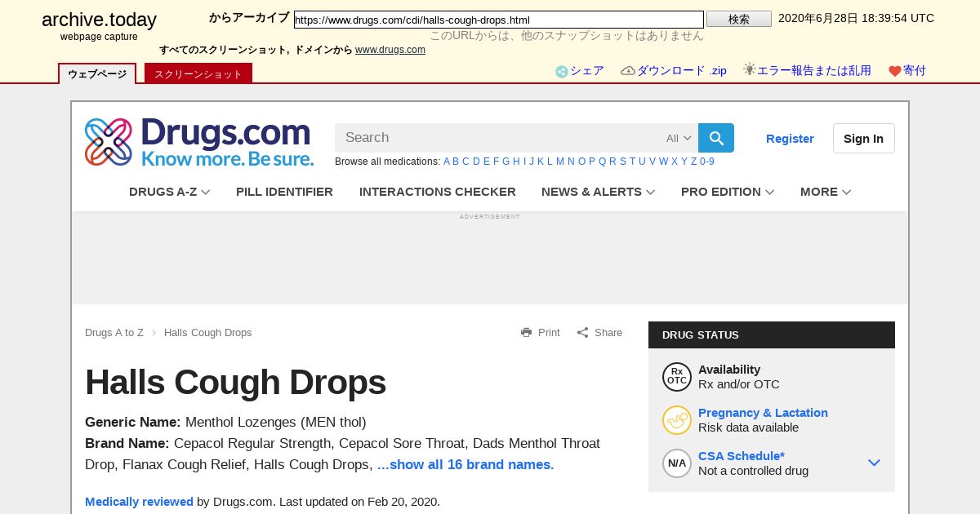980x514 pixels.
Task: Click the 'Not a controlled drug' text
Action: click(754, 471)
